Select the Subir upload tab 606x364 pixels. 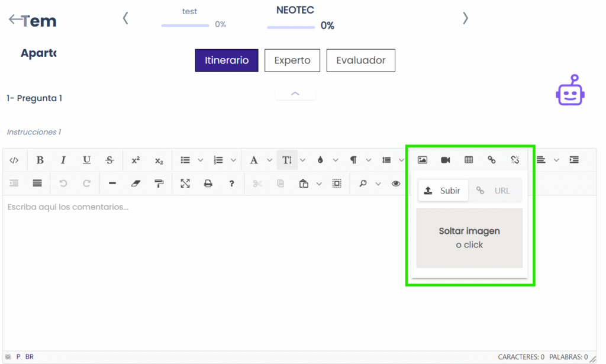443,191
